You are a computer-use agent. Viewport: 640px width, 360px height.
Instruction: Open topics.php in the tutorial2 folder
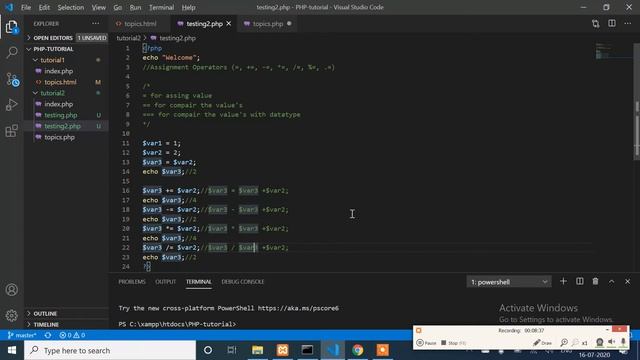tap(67, 137)
